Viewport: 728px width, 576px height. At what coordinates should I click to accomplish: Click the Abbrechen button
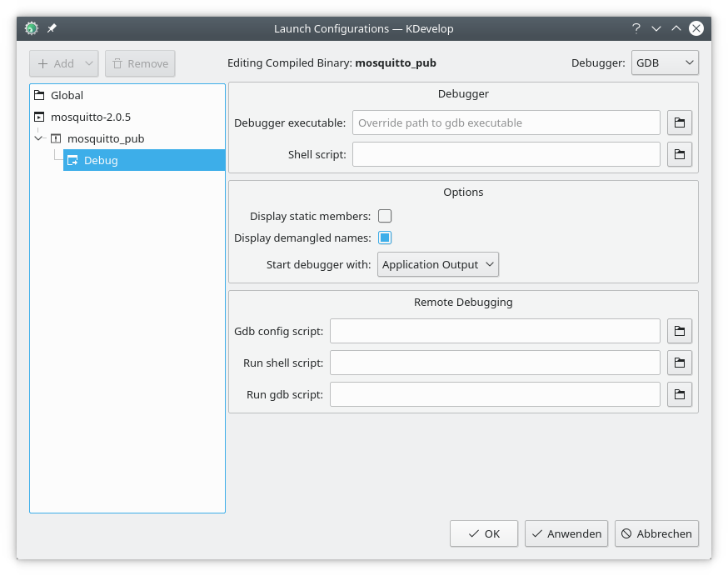pos(656,533)
